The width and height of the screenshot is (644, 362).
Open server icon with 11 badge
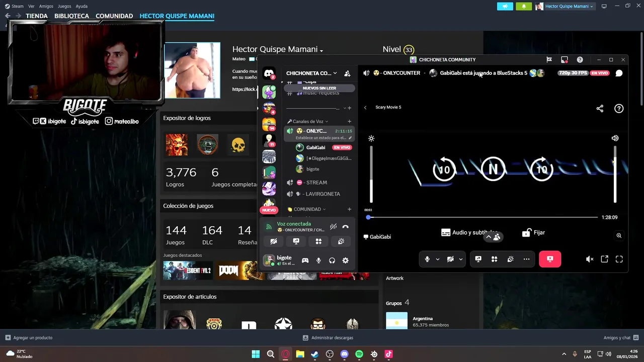click(269, 140)
